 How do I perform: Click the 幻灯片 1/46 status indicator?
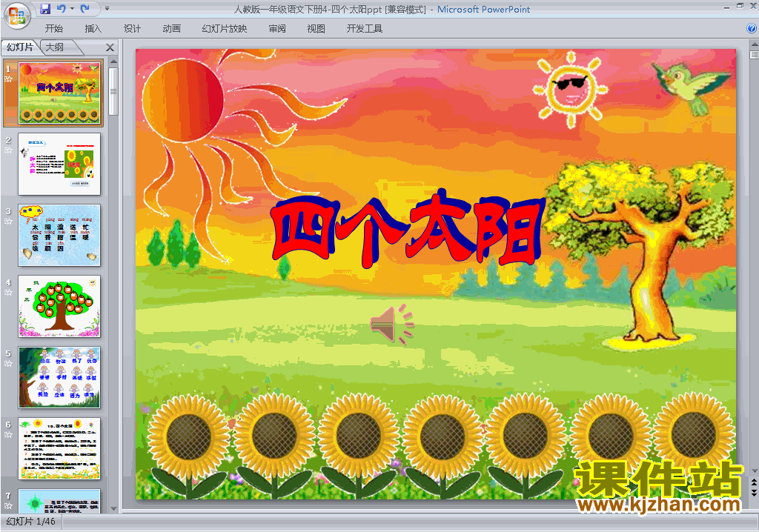click(31, 522)
